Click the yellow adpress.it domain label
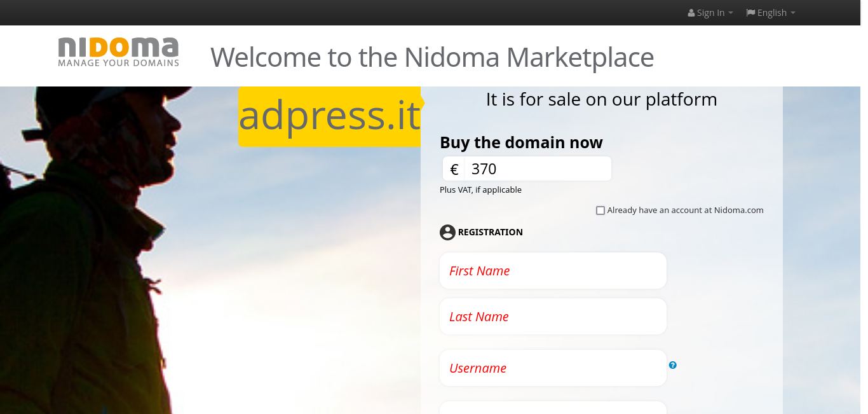This screenshot has height=414, width=868. (329, 116)
